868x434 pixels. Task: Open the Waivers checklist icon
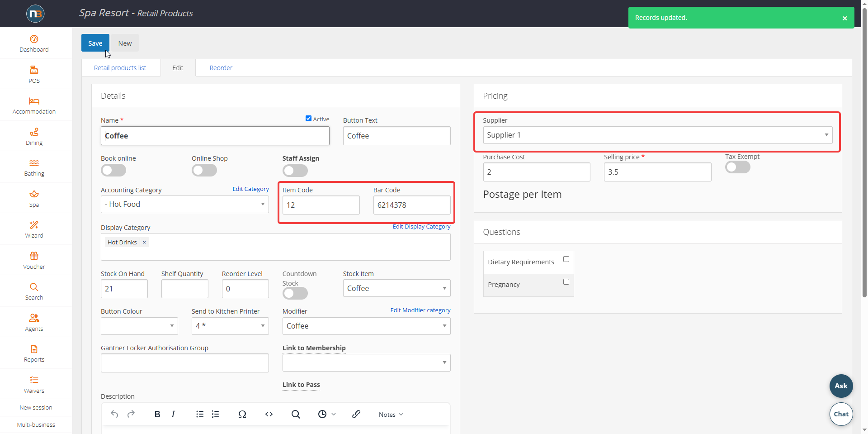pos(34,380)
